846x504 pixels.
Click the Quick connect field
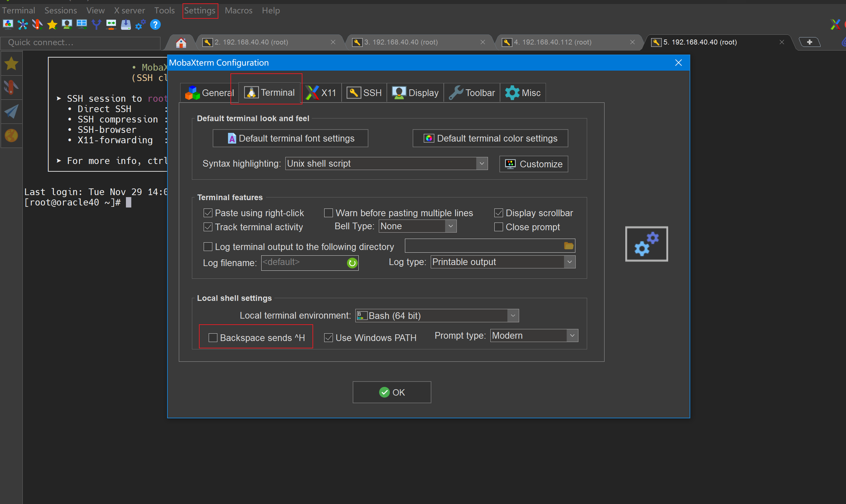tap(81, 43)
